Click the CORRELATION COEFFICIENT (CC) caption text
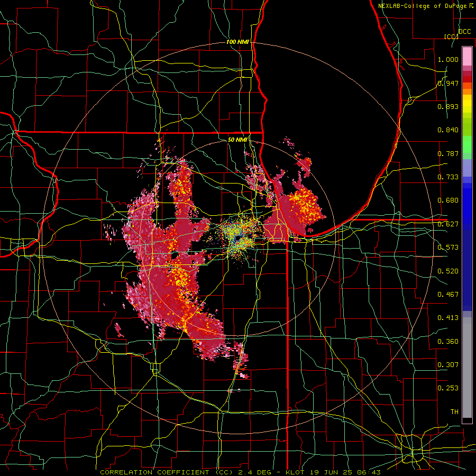This screenshot has height=476, width=476. pos(167,472)
